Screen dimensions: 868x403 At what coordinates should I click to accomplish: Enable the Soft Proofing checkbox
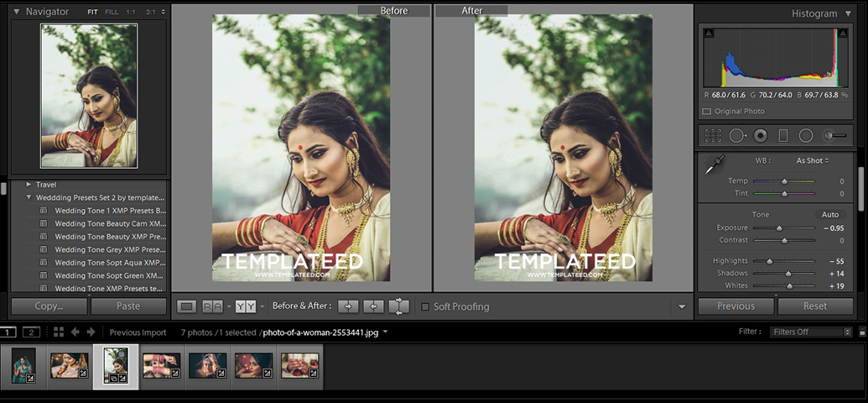point(425,306)
